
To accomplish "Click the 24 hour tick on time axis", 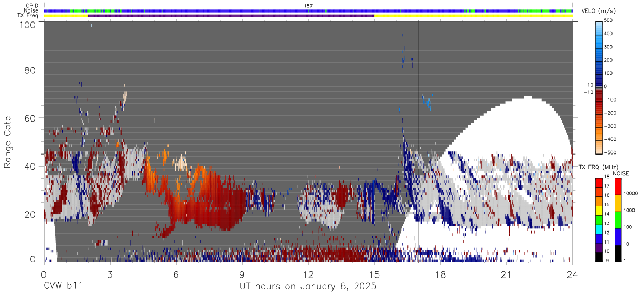I will tap(572, 274).
